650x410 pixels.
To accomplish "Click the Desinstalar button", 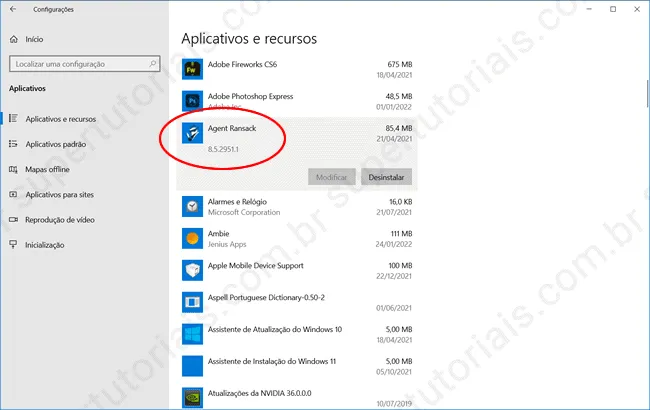I will [x=386, y=177].
